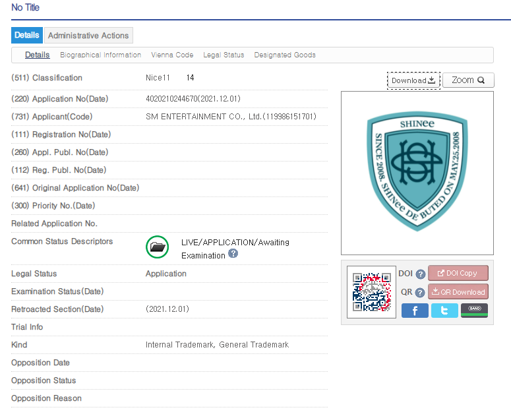This screenshot has height=420, width=511.
Task: Open the live application folder status icon
Action: pos(157,247)
